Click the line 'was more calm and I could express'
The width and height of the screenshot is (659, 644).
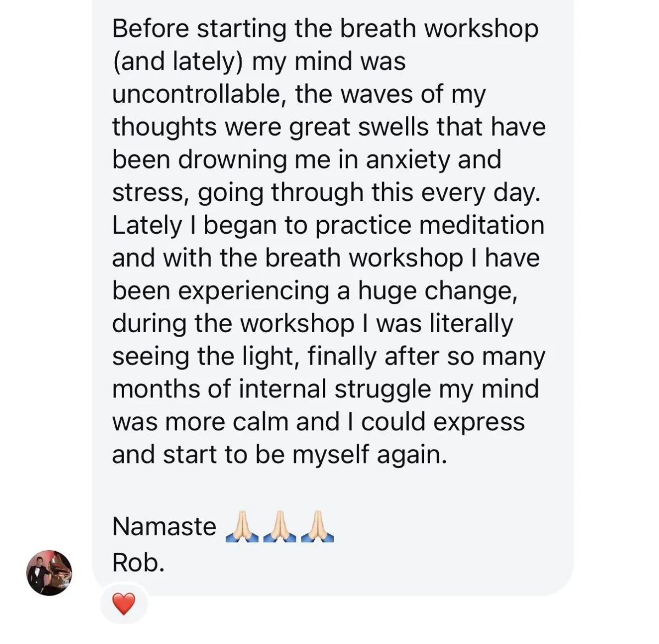click(319, 422)
